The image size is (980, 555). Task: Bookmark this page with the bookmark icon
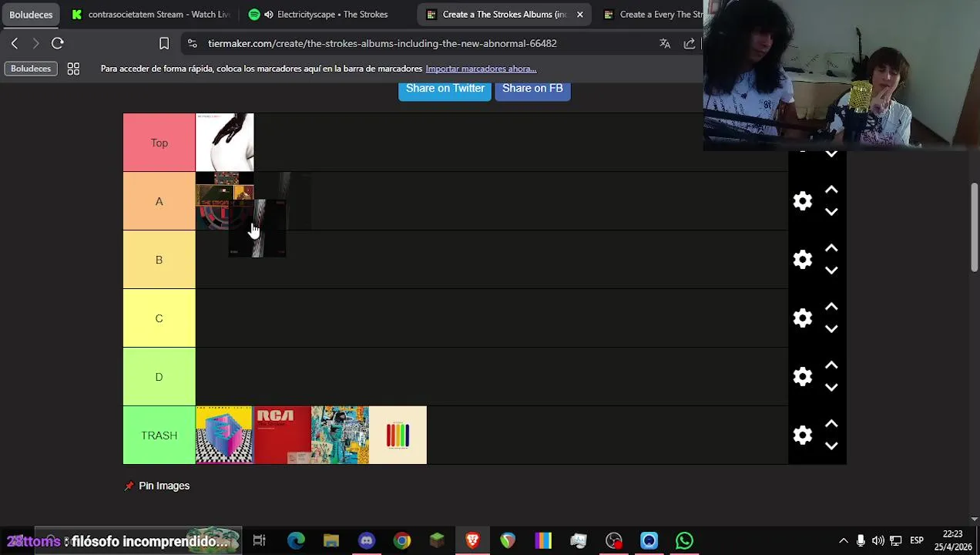point(164,43)
